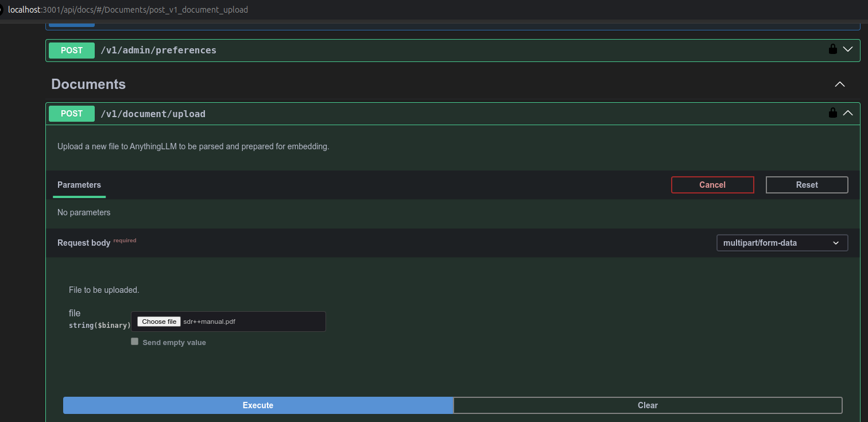Click the upload endpoint description text

pos(193,146)
